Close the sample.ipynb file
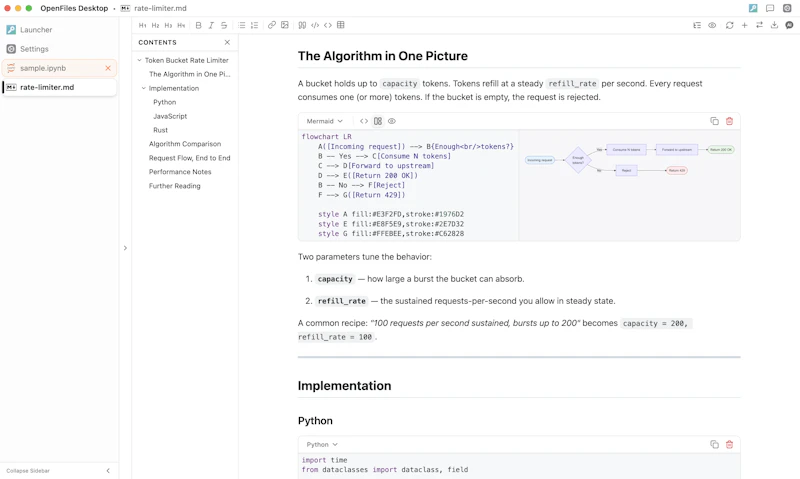The height and width of the screenshot is (479, 800). 108,68
